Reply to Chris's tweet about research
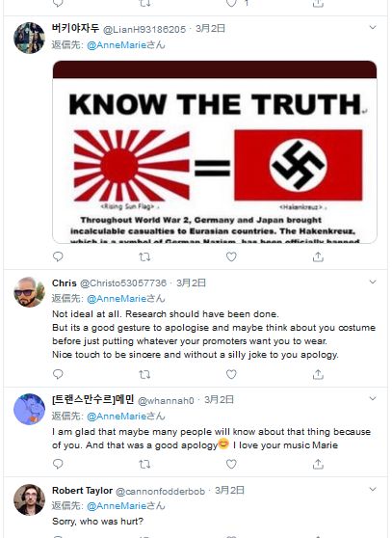Viewport: 392px width, 538px height. point(58,374)
